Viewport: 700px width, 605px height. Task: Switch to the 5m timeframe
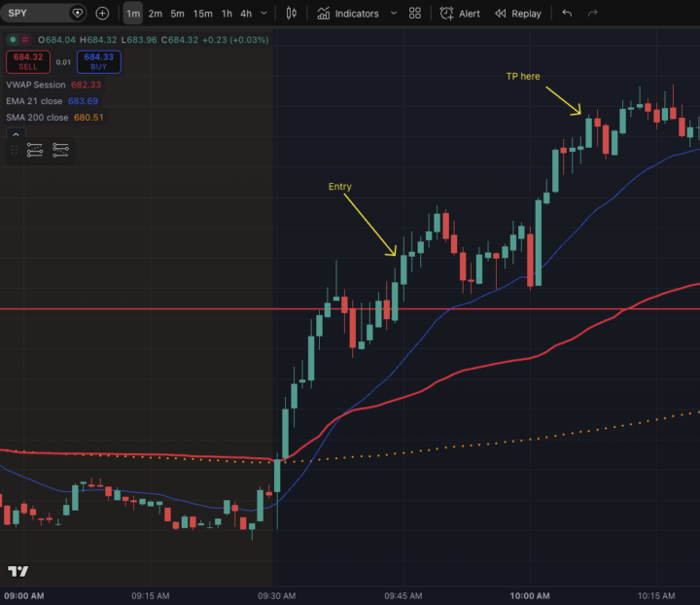[x=177, y=14]
